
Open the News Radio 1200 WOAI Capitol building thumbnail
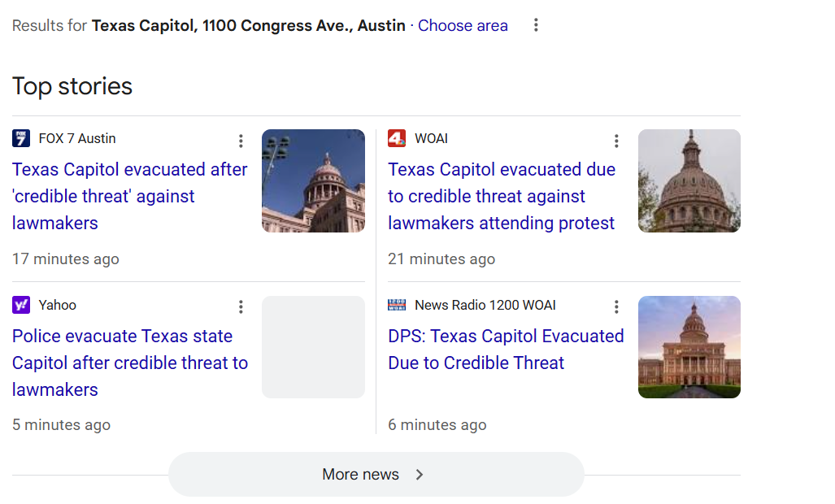pos(689,347)
